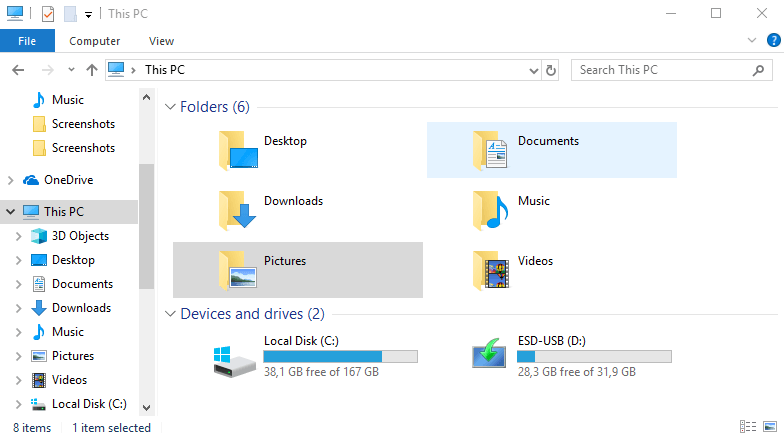Screen dimensions: 784x437
Task: Expand the Local Disk (C:) sidebar node
Action: pyautogui.click(x=18, y=404)
